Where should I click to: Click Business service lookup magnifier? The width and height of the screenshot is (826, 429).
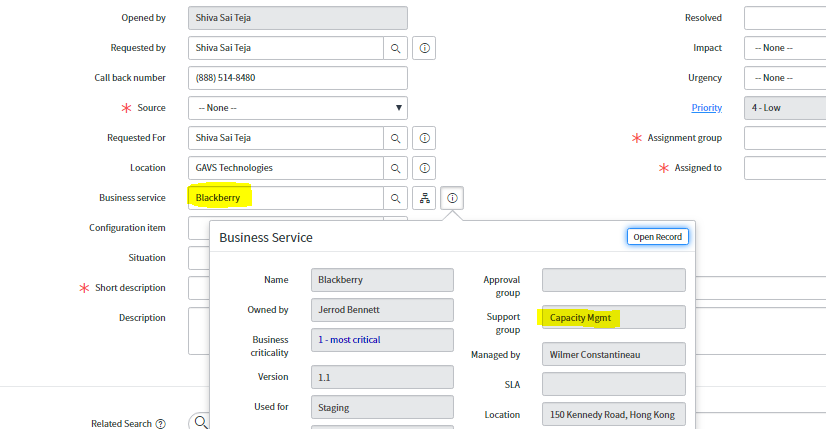(x=396, y=198)
